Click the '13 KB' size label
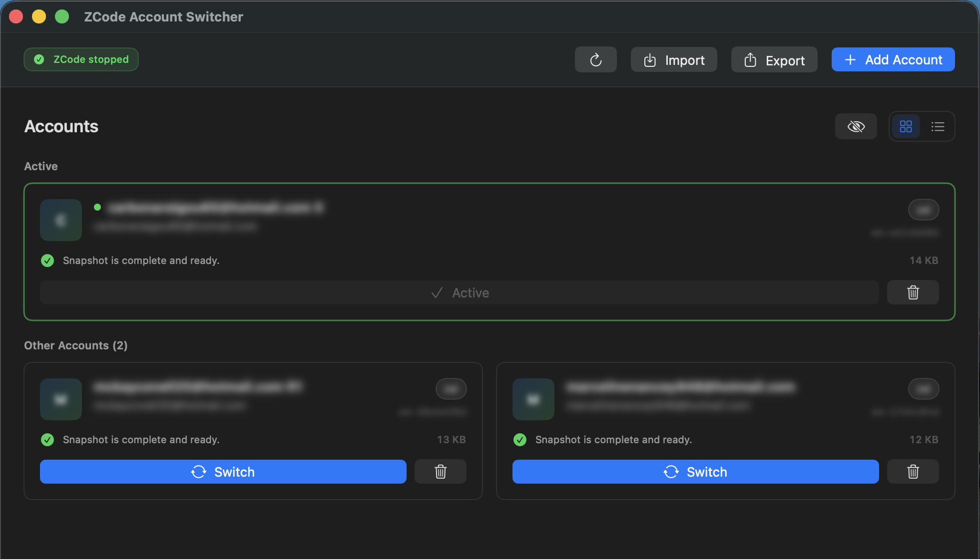 point(451,440)
